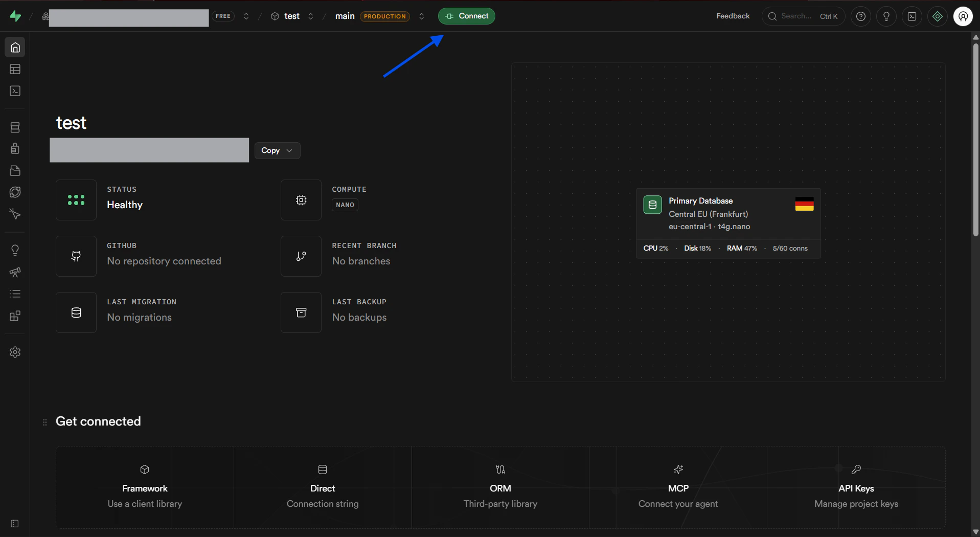
Task: Click the Last Migration database icon
Action: click(x=76, y=312)
